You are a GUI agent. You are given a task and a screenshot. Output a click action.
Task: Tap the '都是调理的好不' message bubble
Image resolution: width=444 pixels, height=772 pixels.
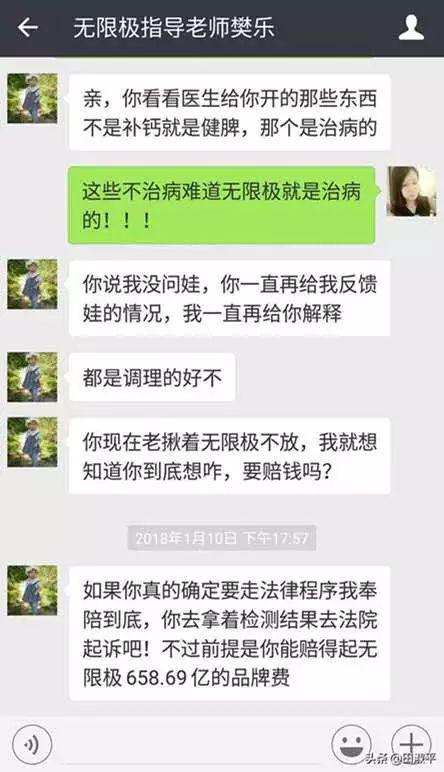point(152,377)
